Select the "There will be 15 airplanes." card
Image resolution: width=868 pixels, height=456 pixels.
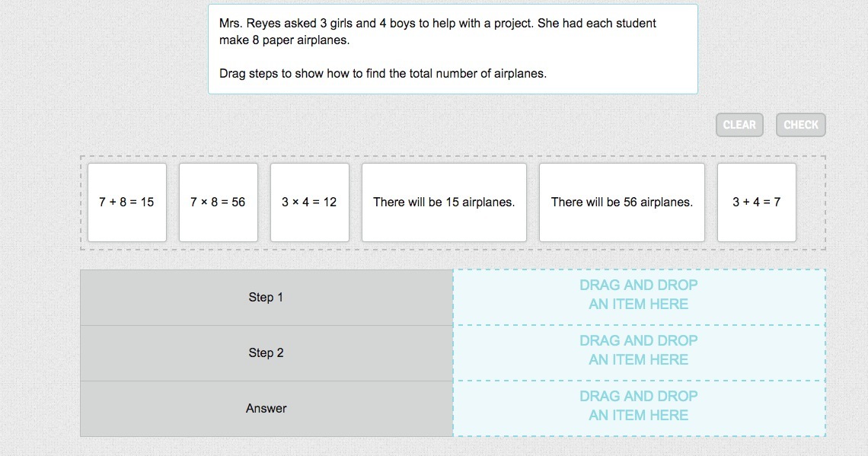pyautogui.click(x=444, y=202)
